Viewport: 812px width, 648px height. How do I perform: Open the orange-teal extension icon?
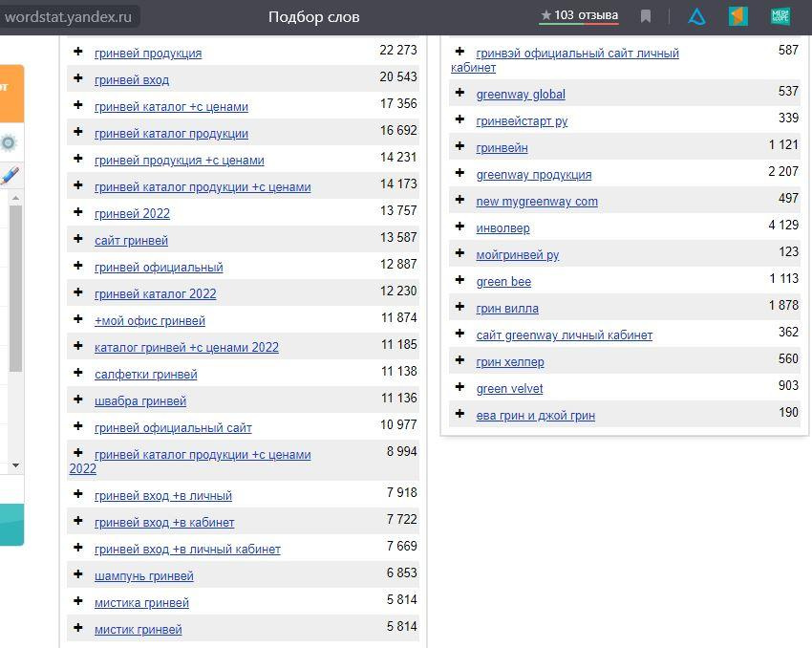click(737, 16)
